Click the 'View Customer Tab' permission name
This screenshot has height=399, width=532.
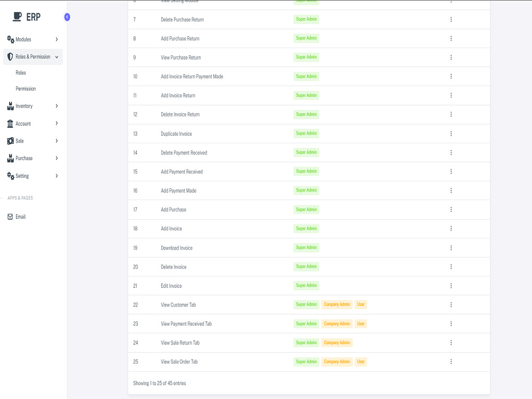(x=178, y=305)
